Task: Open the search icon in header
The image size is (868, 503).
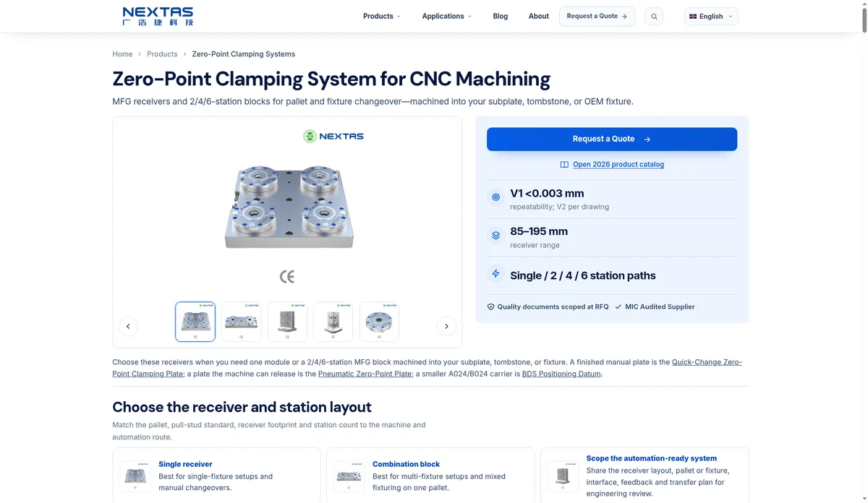Action: click(654, 17)
